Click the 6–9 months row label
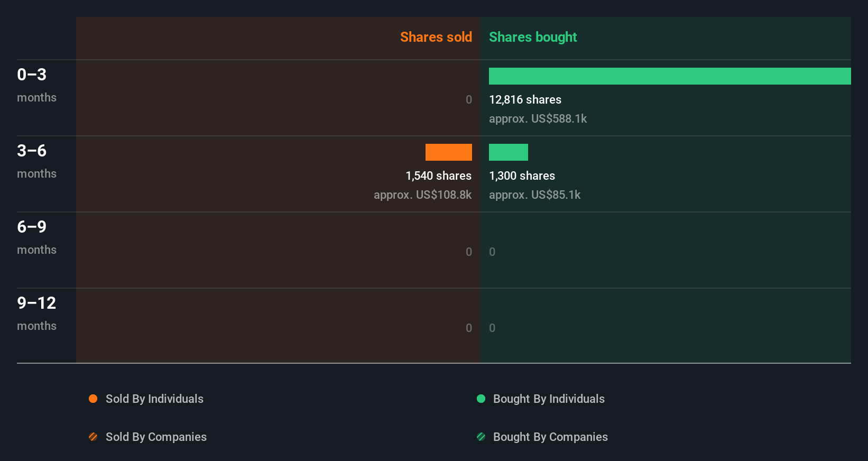Screen dimensions: 868x461 coord(36,237)
